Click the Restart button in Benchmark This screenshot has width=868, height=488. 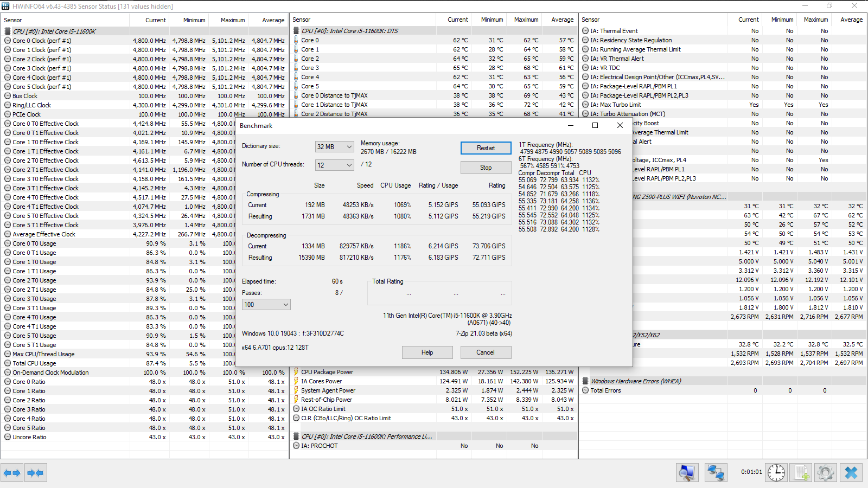486,148
